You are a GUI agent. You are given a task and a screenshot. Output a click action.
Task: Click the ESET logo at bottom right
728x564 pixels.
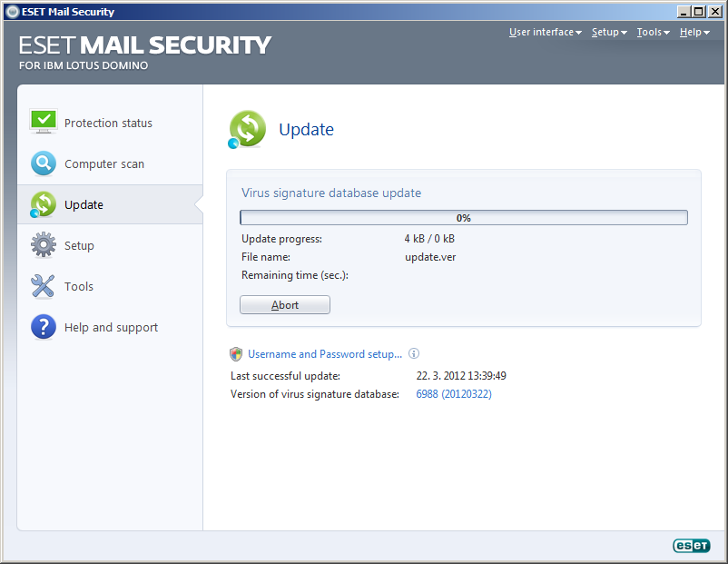pyautogui.click(x=692, y=545)
